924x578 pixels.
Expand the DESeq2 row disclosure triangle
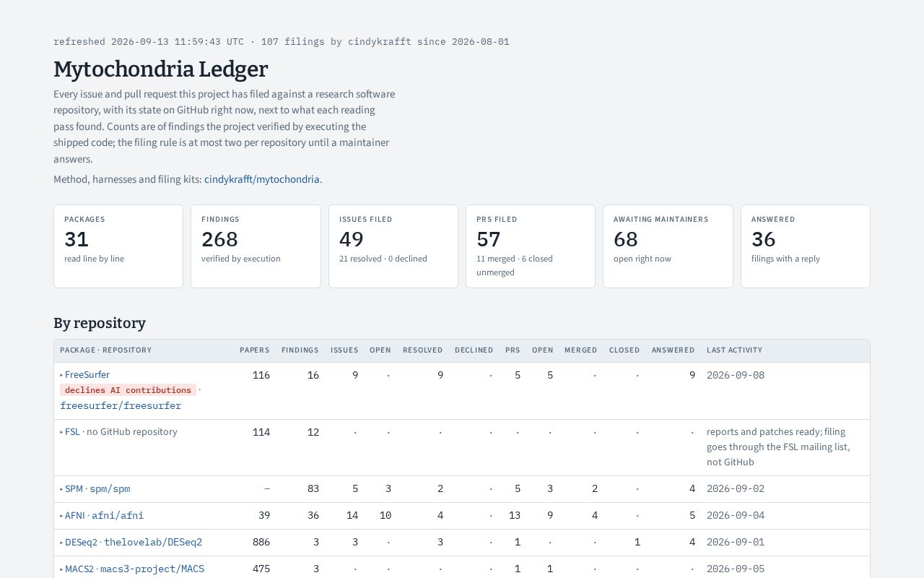pos(62,543)
